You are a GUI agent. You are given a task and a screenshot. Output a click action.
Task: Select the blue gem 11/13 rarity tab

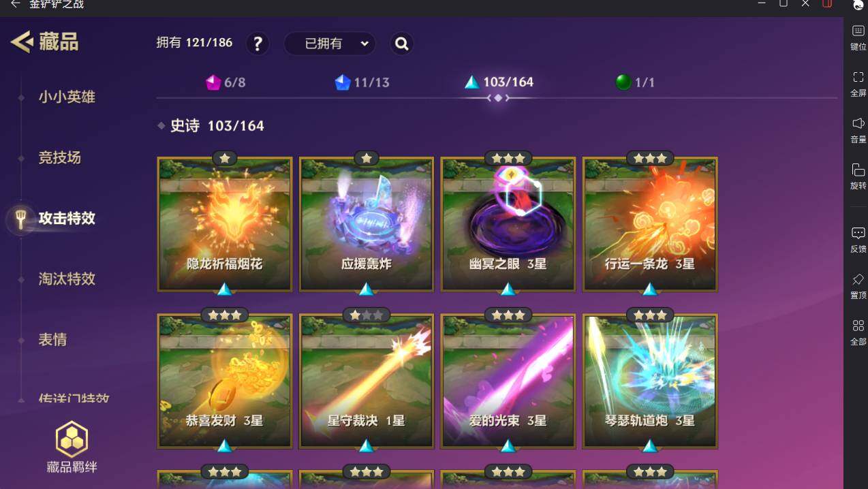pos(362,82)
